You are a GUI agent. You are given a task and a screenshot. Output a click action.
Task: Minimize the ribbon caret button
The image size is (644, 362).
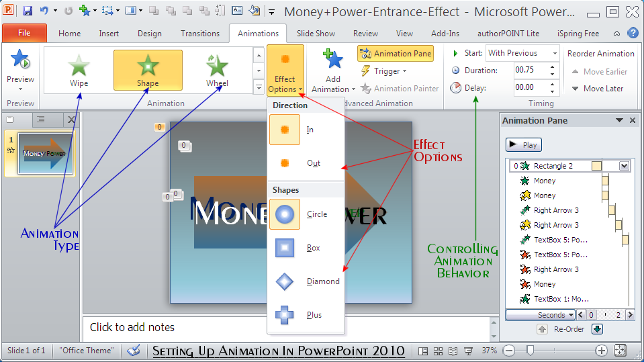click(x=616, y=34)
